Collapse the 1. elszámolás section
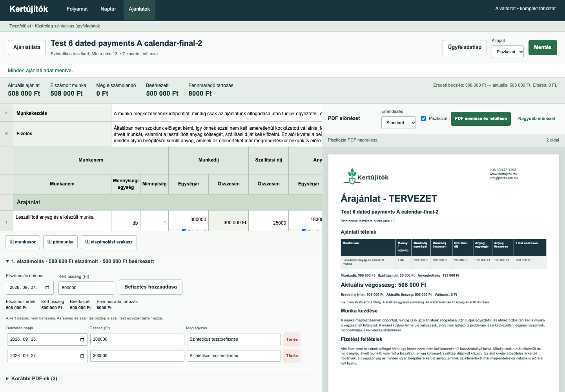The width and height of the screenshot is (565, 392). pos(80,261)
